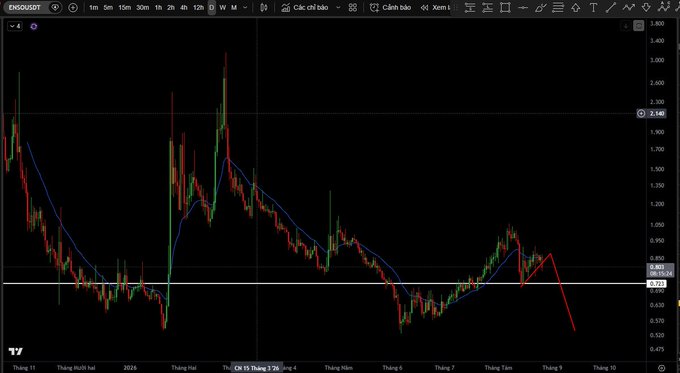
Task: Click the 2026 time axis label
Action: tap(130, 368)
